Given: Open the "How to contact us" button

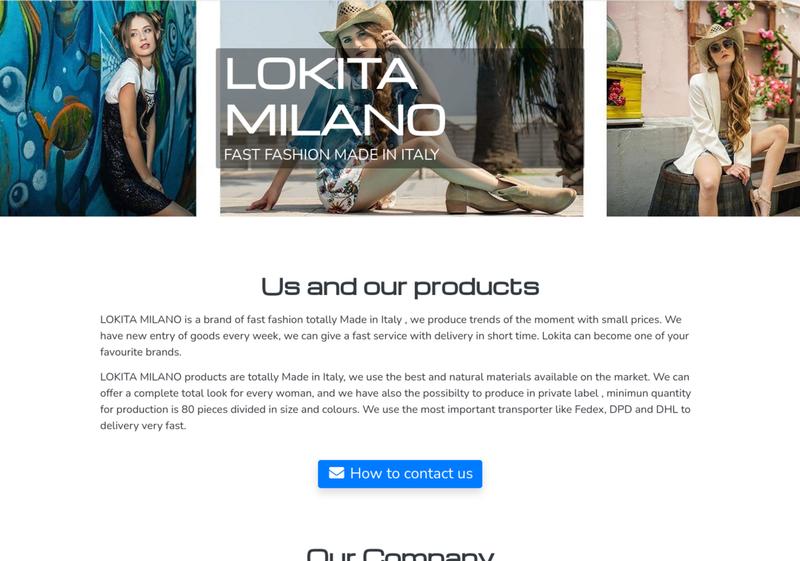Looking at the screenshot, I should [x=400, y=474].
